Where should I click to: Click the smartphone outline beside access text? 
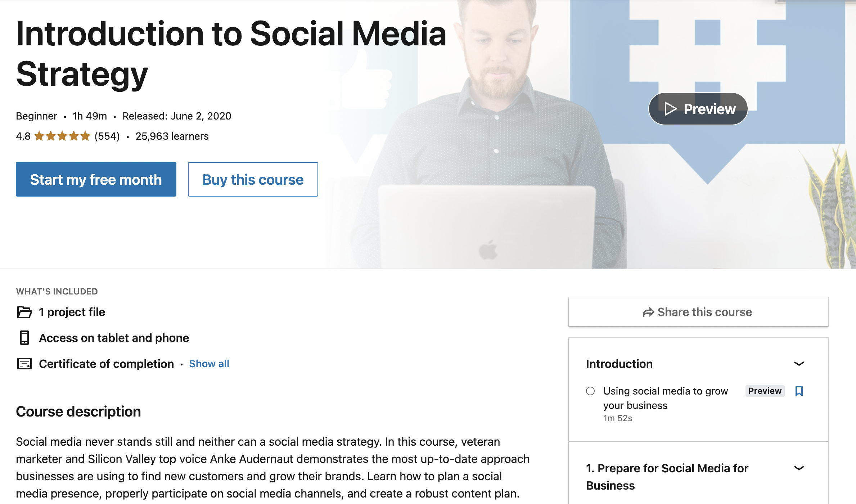(24, 338)
